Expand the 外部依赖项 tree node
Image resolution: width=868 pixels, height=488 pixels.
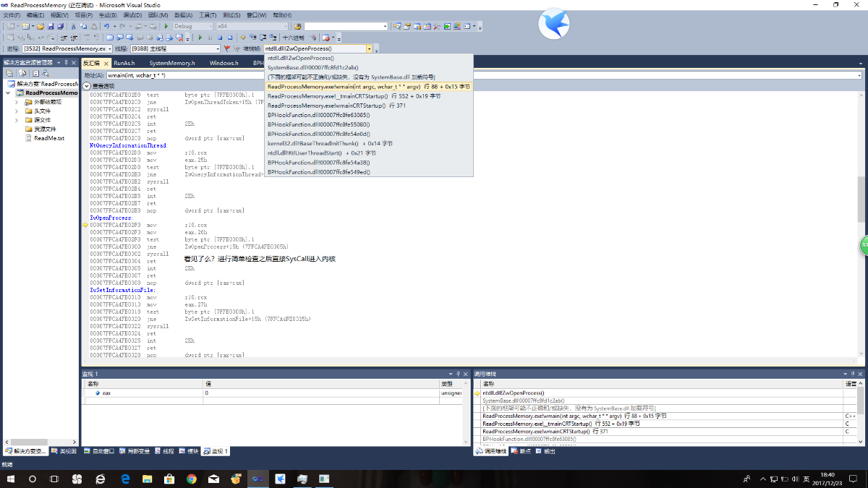pos(17,102)
